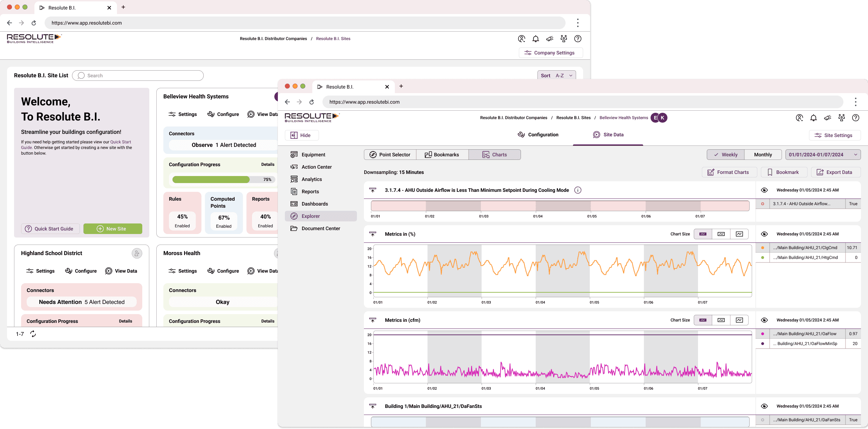Click Belleview Health Systems breadcrumb link
The height and width of the screenshot is (429, 868).
[624, 118]
